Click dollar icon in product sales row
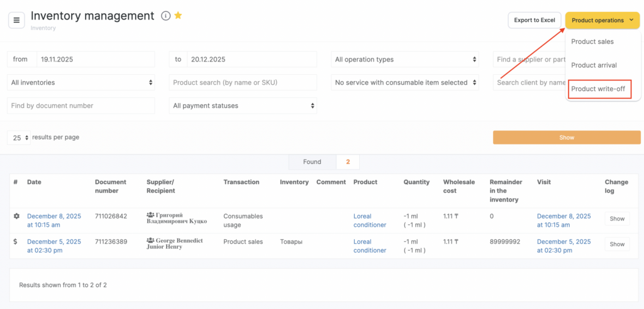The height and width of the screenshot is (309, 644). pyautogui.click(x=16, y=241)
